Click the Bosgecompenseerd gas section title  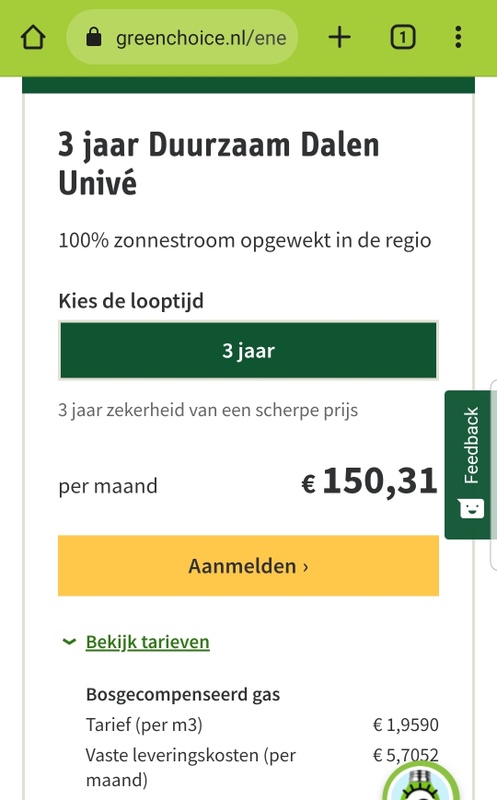pyautogui.click(x=183, y=694)
